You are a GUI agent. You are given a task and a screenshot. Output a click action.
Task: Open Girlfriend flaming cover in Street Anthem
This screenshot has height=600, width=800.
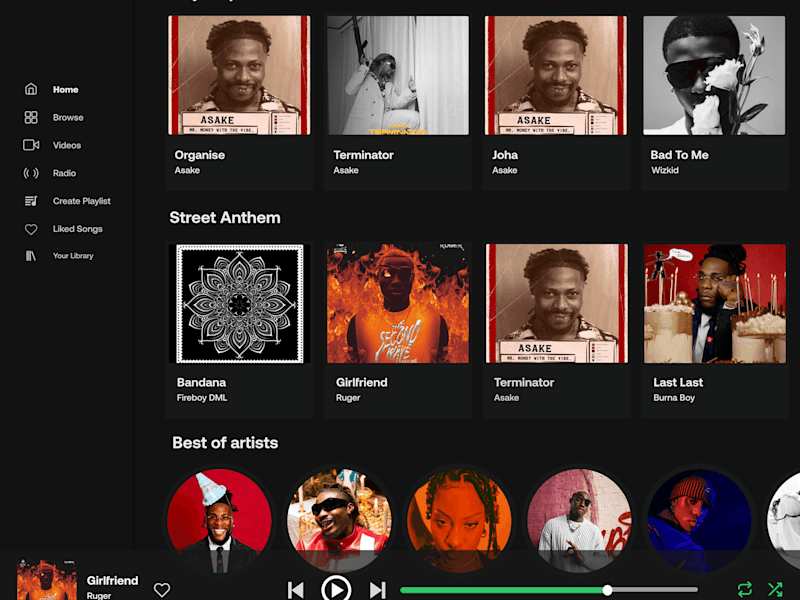[398, 304]
